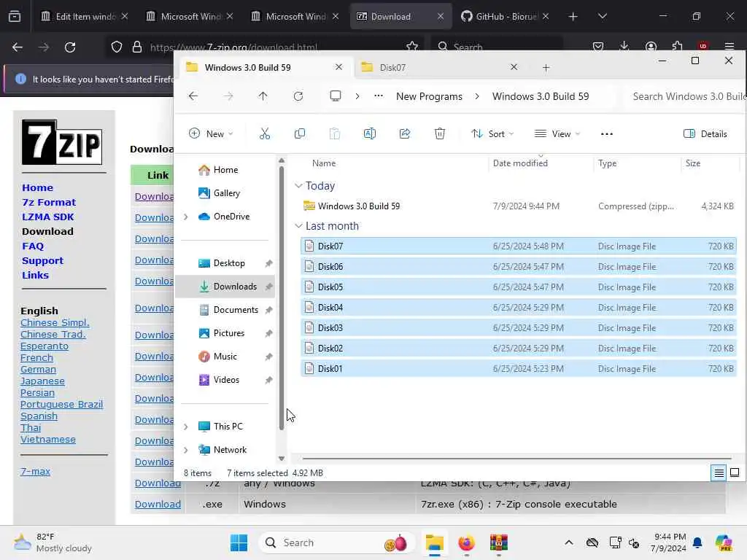Switch to large thumbnails view in status bar
The image size is (747, 560).
point(735,472)
